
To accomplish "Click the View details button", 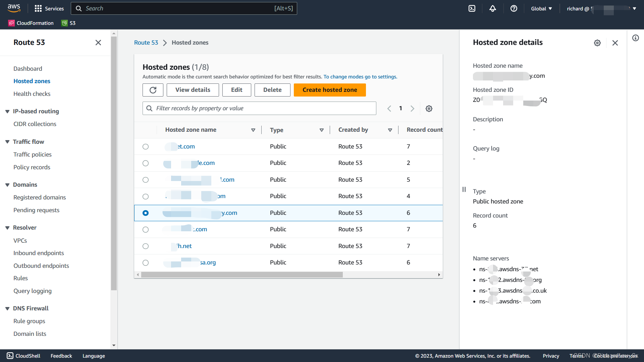I will click(x=193, y=90).
